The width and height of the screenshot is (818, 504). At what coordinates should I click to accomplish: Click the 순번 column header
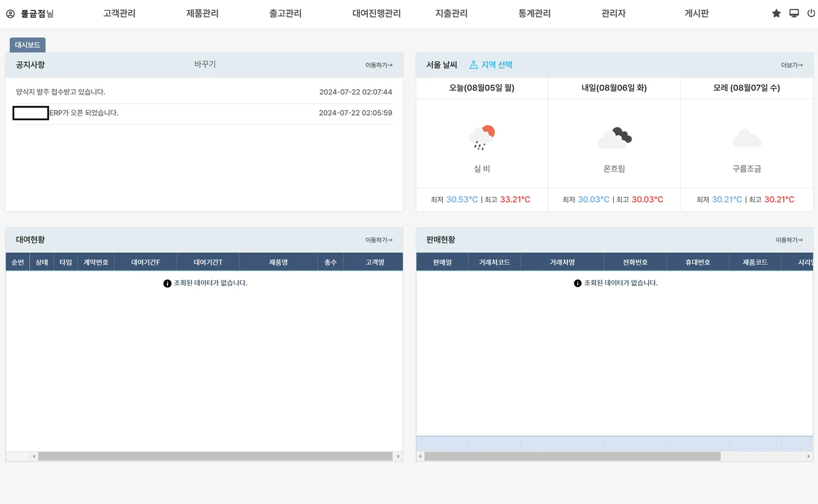click(x=18, y=262)
